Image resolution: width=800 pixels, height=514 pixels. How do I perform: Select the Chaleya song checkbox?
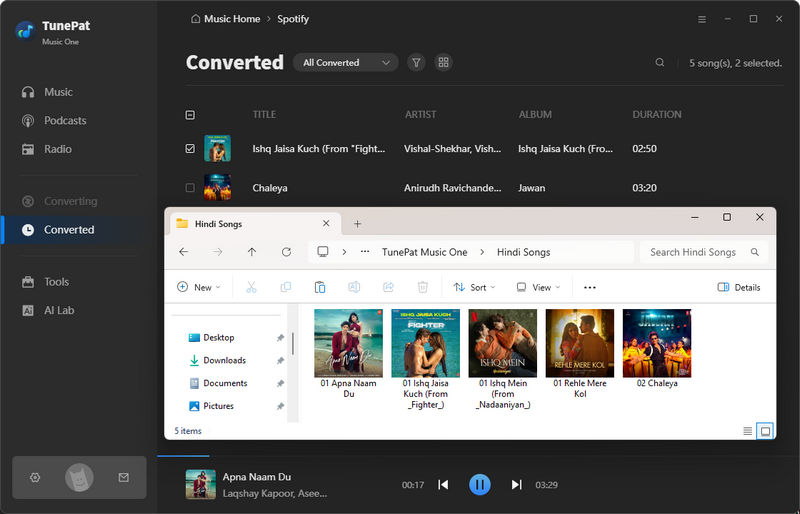click(x=191, y=187)
